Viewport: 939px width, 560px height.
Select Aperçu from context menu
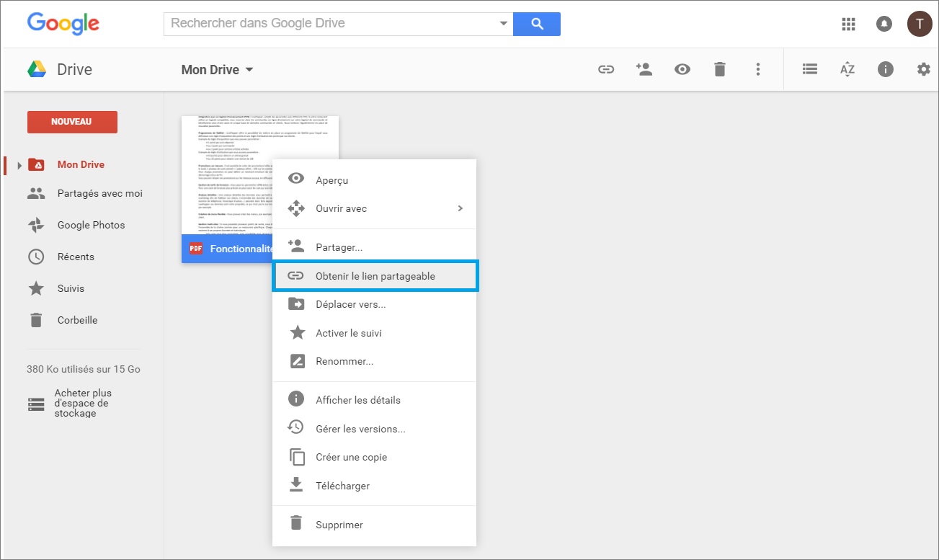(375, 180)
